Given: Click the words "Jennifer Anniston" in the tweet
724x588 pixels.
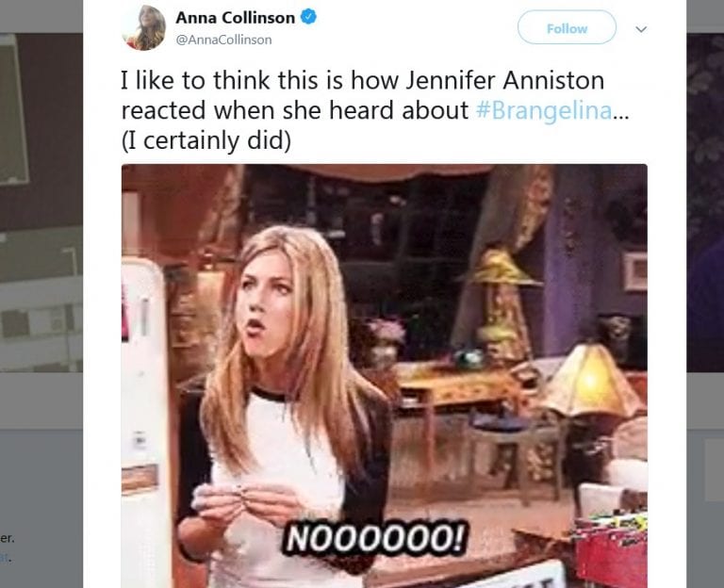Looking at the screenshot, I should coord(505,81).
